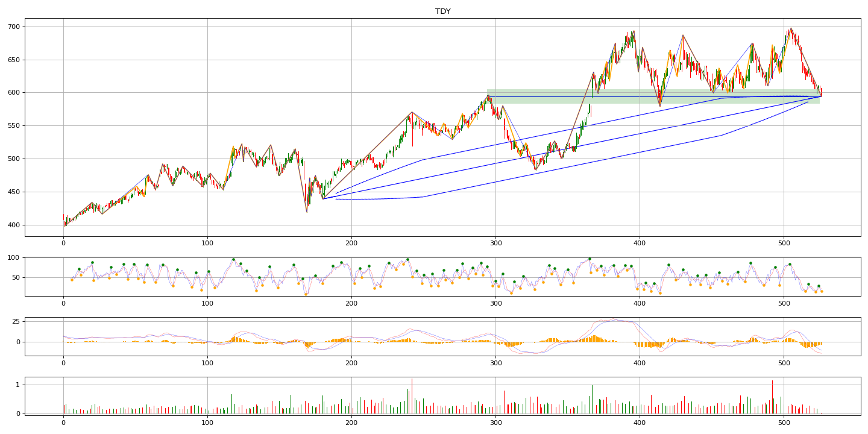
Task: Select the price low near index 169
Action: pos(307,211)
